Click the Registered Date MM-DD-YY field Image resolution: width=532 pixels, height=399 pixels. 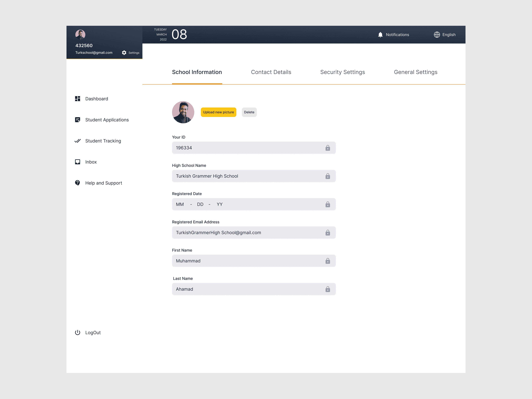click(248, 204)
